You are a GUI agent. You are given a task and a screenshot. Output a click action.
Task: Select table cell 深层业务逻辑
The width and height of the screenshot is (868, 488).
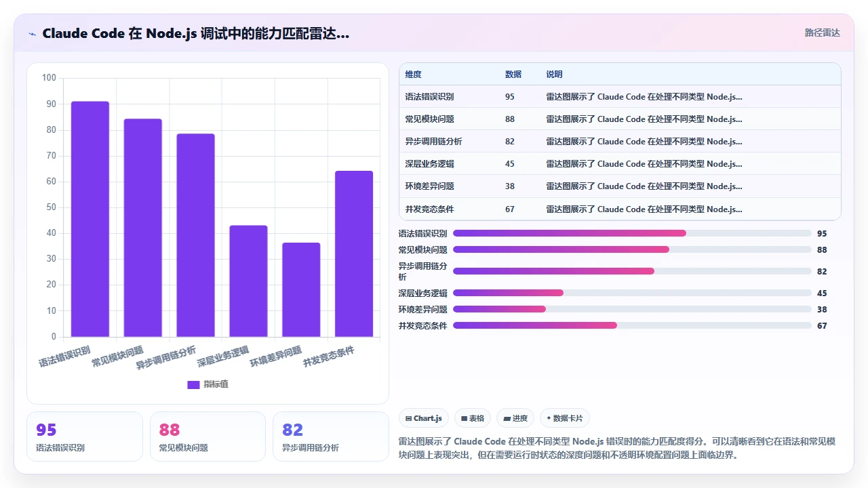(430, 164)
